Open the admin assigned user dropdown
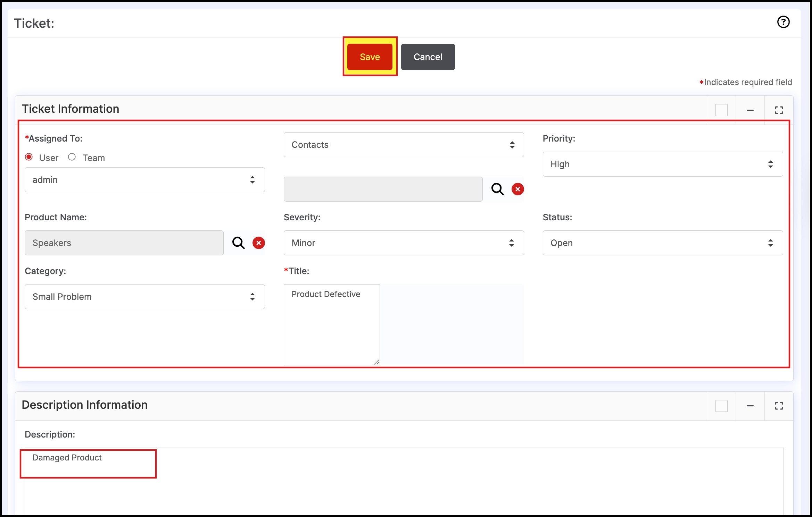Viewport: 812px width, 517px height. tap(145, 180)
